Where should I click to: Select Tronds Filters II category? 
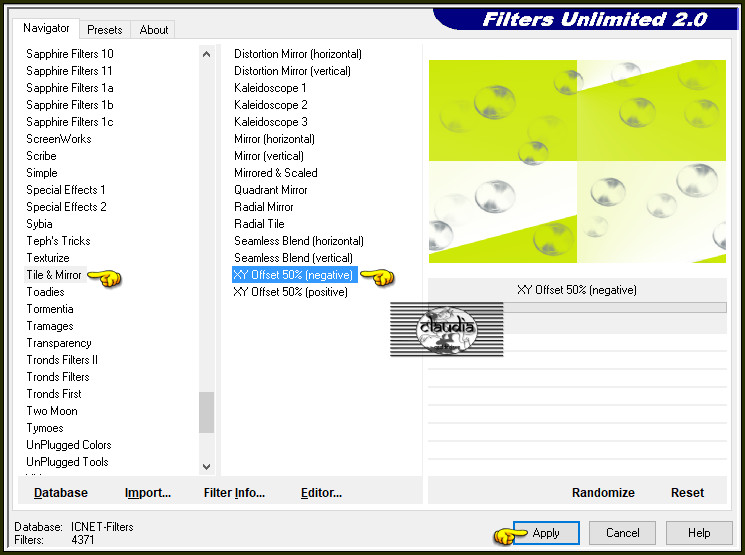62,360
